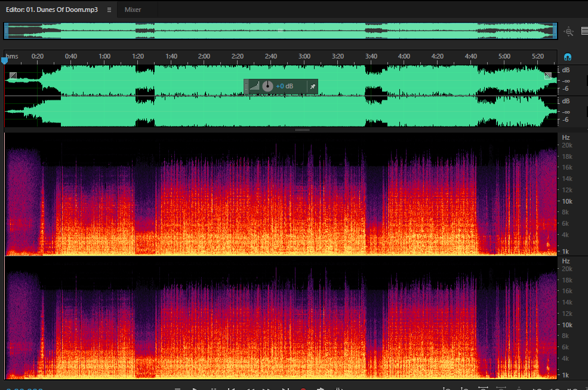Click the 2:40 mark on the time ruler

[x=271, y=56]
